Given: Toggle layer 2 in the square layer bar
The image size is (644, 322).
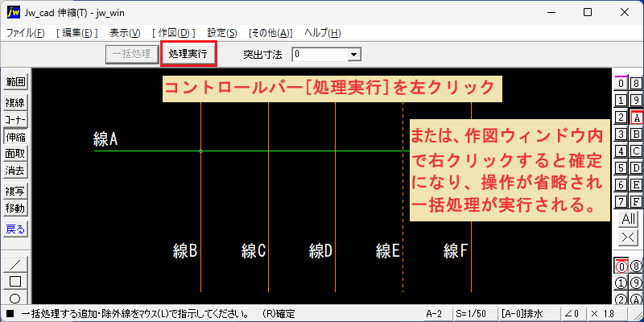Looking at the screenshot, I should pos(621,118).
